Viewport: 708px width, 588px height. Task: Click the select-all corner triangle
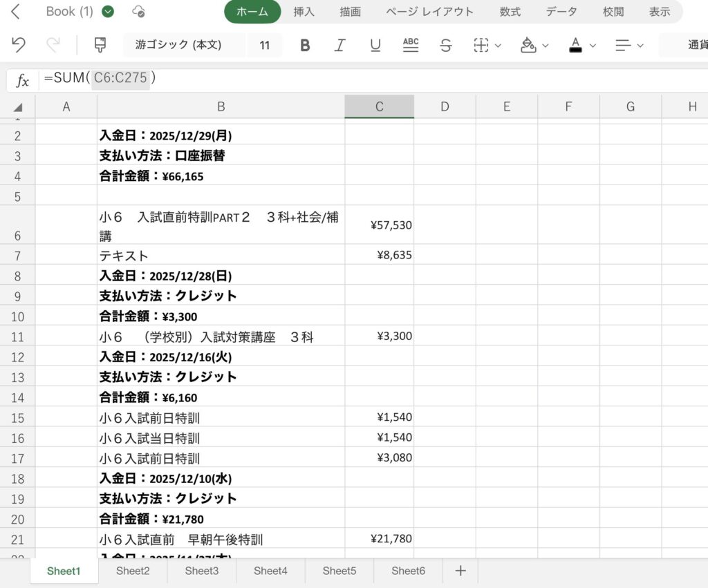[x=18, y=107]
